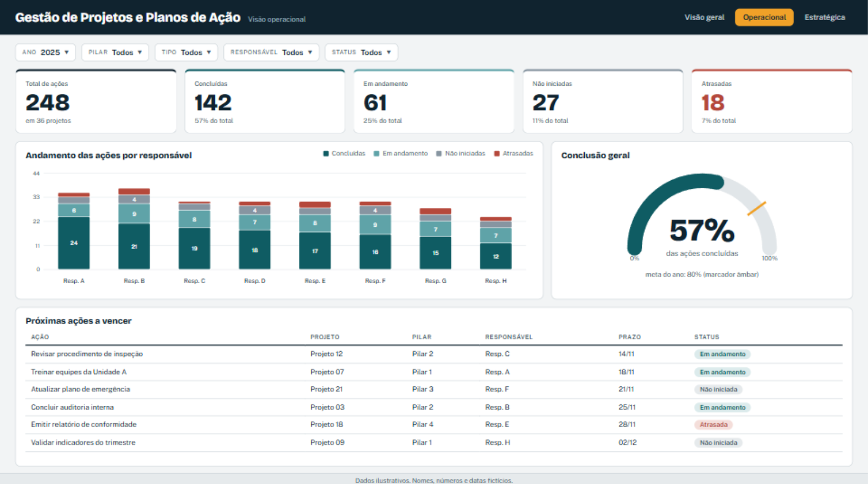The width and height of the screenshot is (868, 484).
Task: Click the Concluídas 142 card
Action: 265,101
